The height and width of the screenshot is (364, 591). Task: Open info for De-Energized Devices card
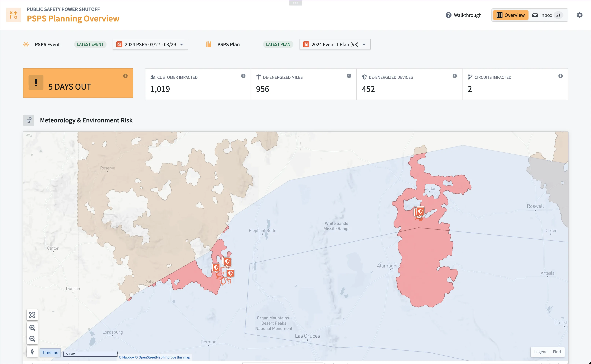454,76
